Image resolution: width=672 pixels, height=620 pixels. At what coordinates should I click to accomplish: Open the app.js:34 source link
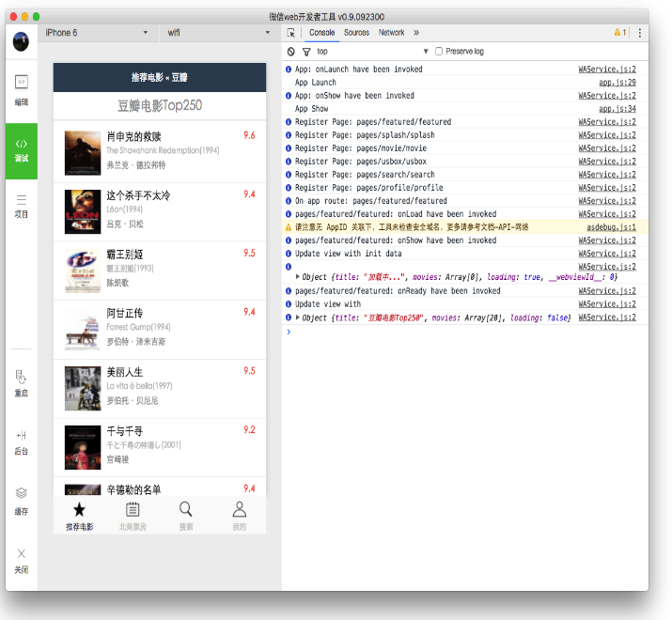click(617, 109)
